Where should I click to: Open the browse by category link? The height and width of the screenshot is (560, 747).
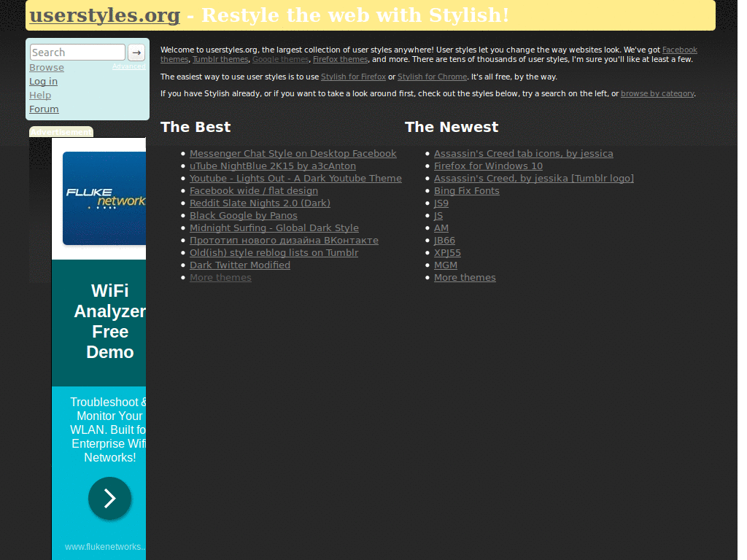657,94
